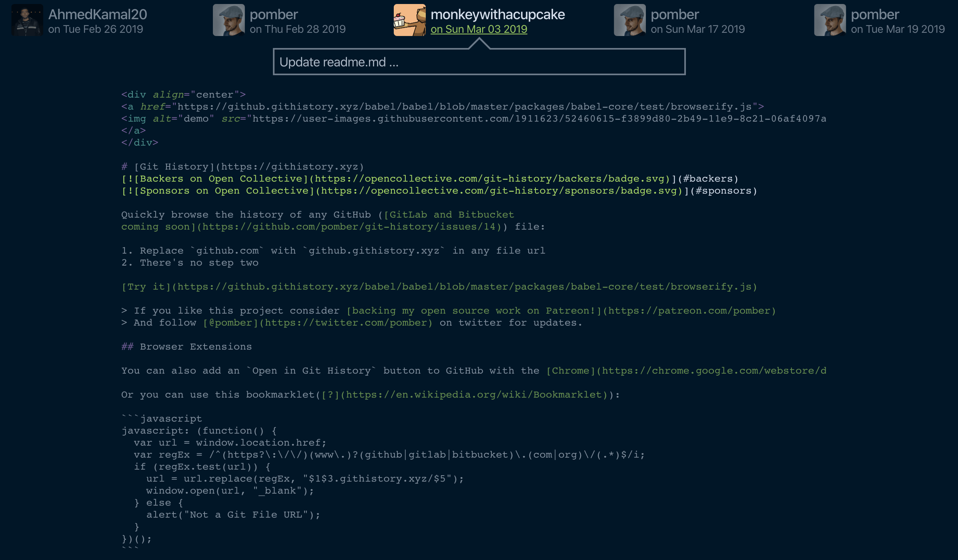Jump to 'on Sun Mar 17 2019' commit
The width and height of the screenshot is (958, 560).
[697, 29]
